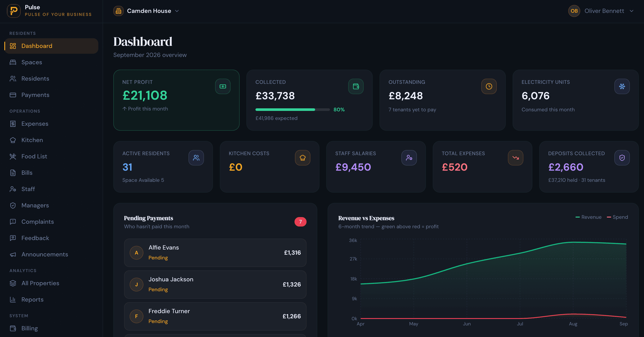Click the Freddie Turner 'F' avatar
Image resolution: width=644 pixels, height=337 pixels.
coord(137,316)
